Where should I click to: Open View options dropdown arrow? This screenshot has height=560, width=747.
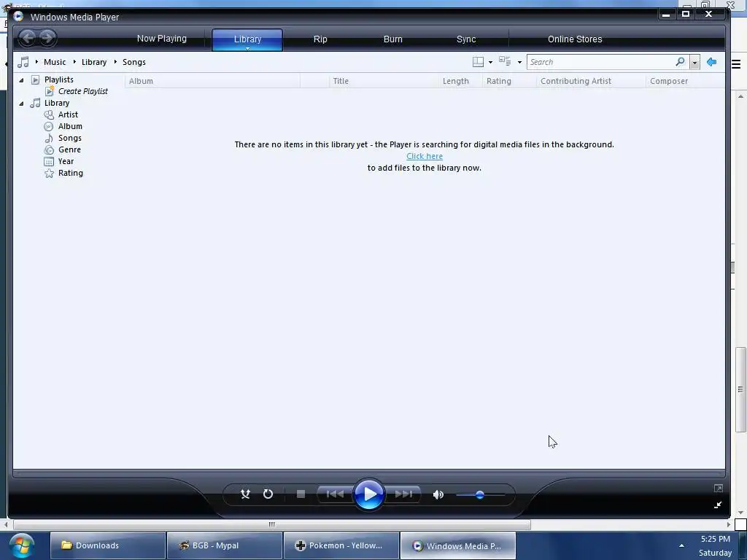coord(519,63)
